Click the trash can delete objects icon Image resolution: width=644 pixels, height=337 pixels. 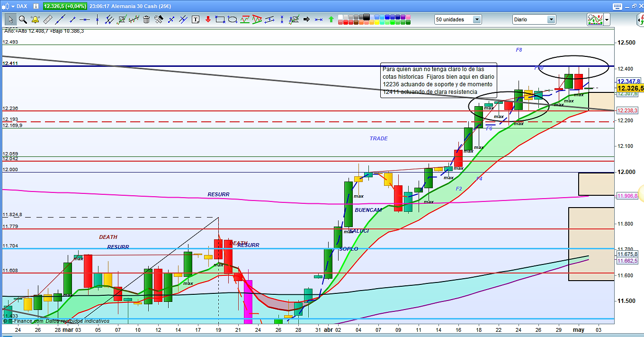pos(146,19)
